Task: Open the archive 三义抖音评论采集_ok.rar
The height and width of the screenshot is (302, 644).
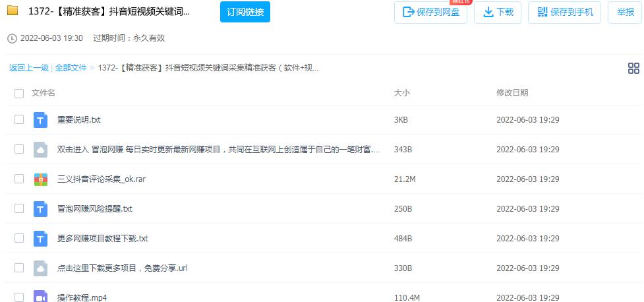Action: click(102, 179)
